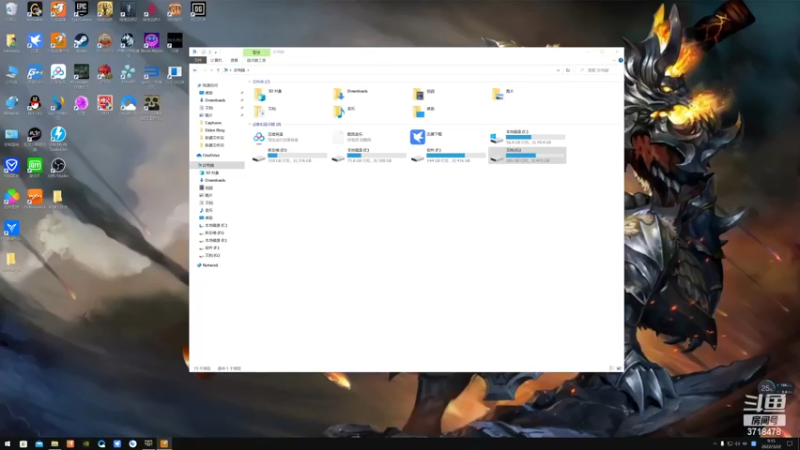Open the green iQIYI desktop shortcut
The width and height of the screenshot is (800, 450).
(x=35, y=167)
